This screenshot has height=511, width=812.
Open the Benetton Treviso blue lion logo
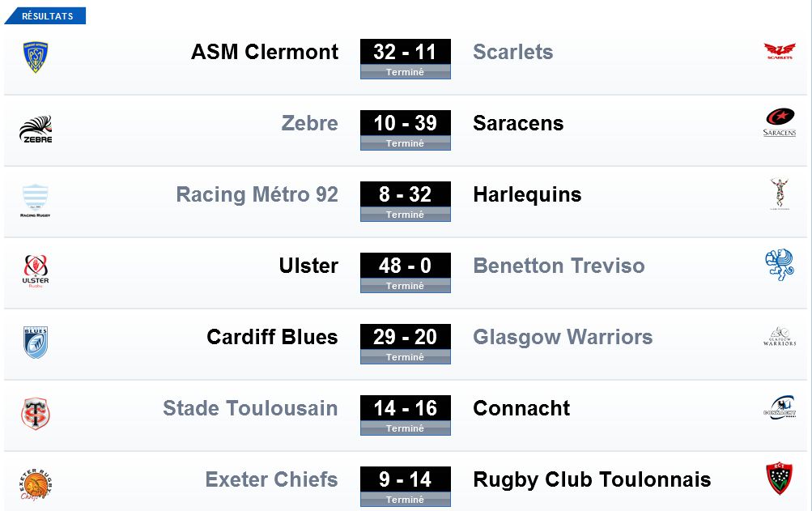point(780,264)
